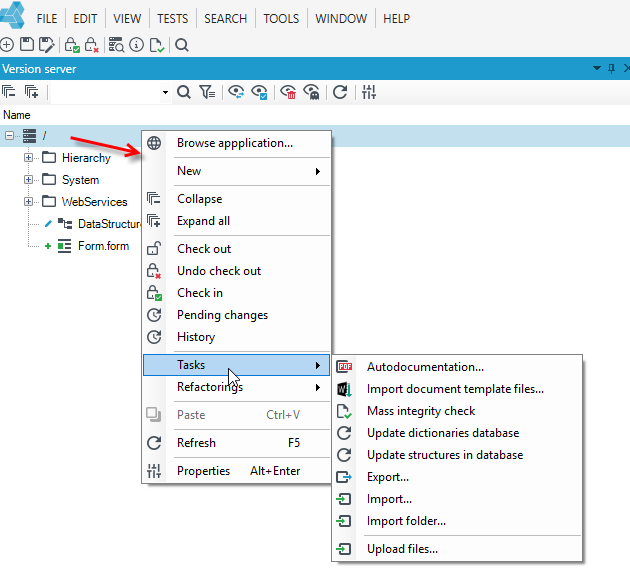The width and height of the screenshot is (630, 575).
Task: Choose Check in from context menu
Action: 236,293
